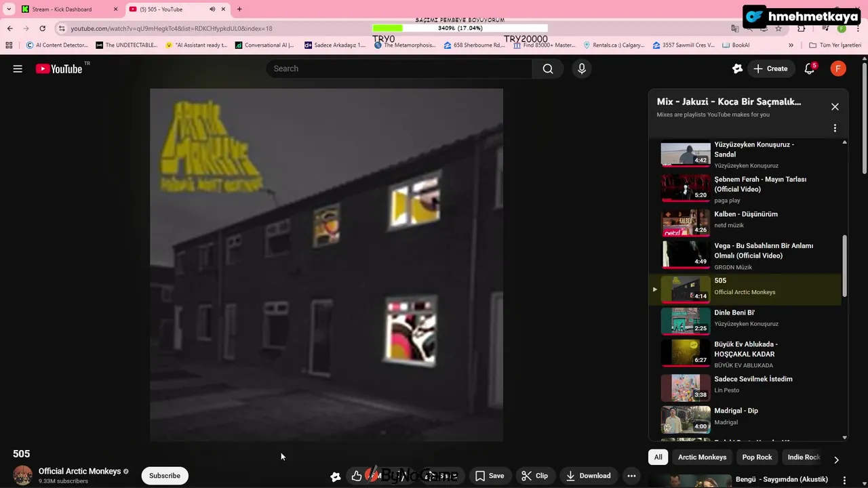Open the BookAI bookmark
Image resolution: width=868 pixels, height=488 pixels.
[x=736, y=45]
